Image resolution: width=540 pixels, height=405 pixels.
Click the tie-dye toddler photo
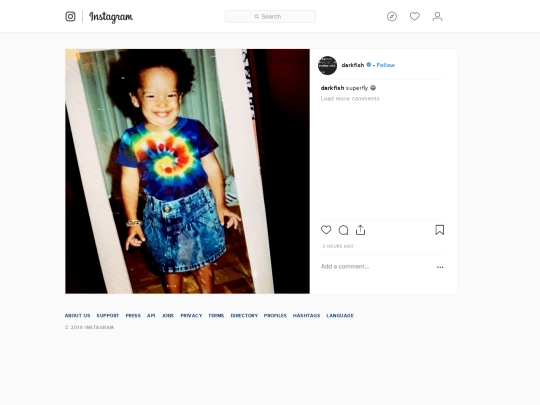(x=187, y=171)
